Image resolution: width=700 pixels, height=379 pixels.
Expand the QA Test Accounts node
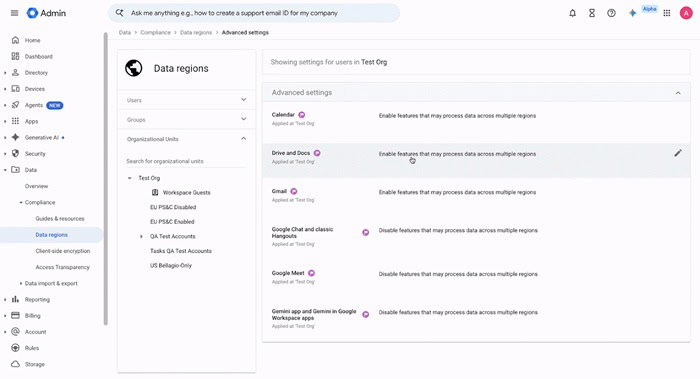click(x=142, y=236)
